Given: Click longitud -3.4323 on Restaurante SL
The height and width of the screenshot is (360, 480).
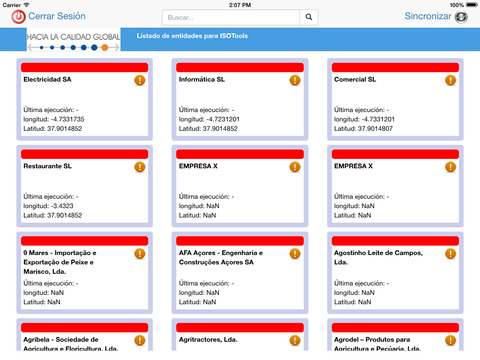Looking at the screenshot, I should coord(48,206).
